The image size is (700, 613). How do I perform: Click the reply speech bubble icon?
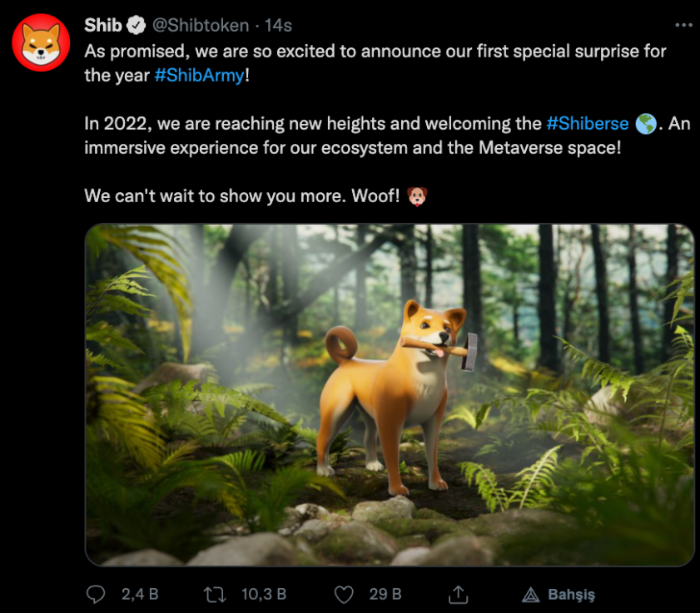pos(97,594)
